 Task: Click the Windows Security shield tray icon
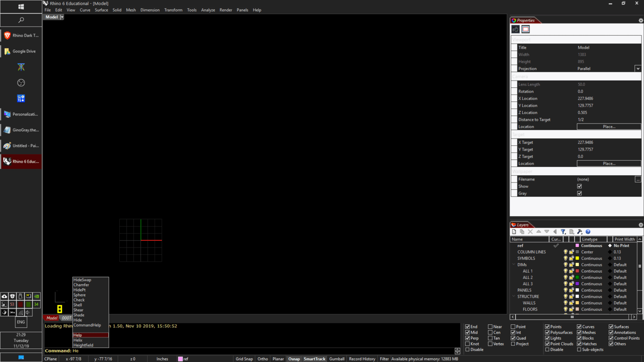point(12,296)
